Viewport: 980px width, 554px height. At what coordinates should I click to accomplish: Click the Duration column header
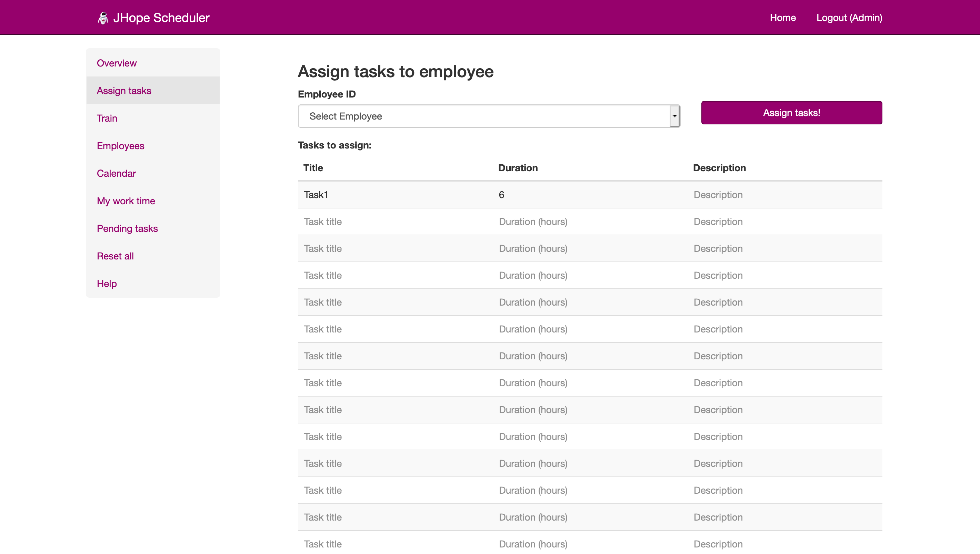point(518,168)
